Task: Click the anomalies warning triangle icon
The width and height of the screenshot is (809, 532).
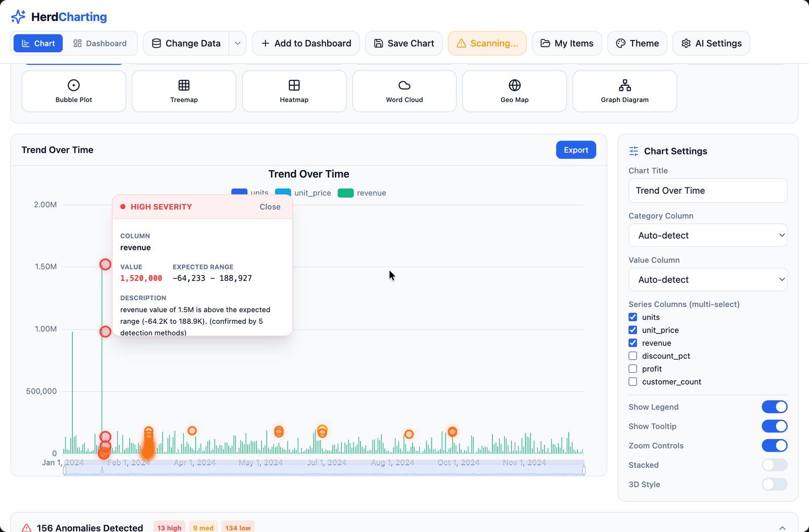Action: 27,527
